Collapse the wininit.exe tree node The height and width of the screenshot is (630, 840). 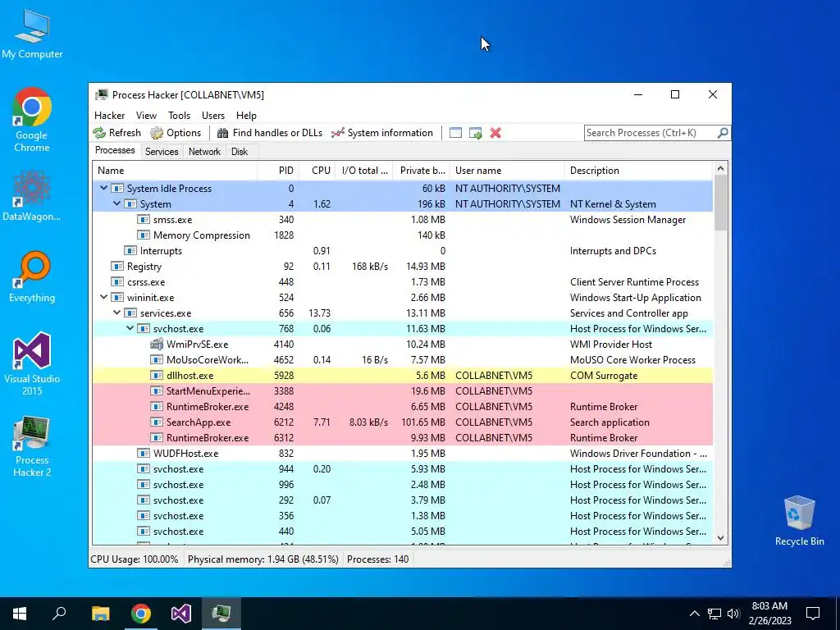tap(104, 297)
